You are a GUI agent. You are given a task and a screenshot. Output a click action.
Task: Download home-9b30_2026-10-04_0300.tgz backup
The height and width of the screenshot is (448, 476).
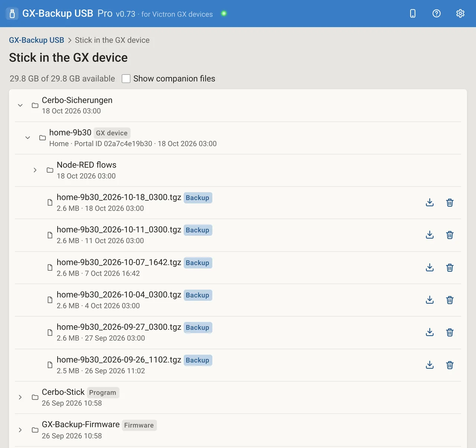[430, 300]
